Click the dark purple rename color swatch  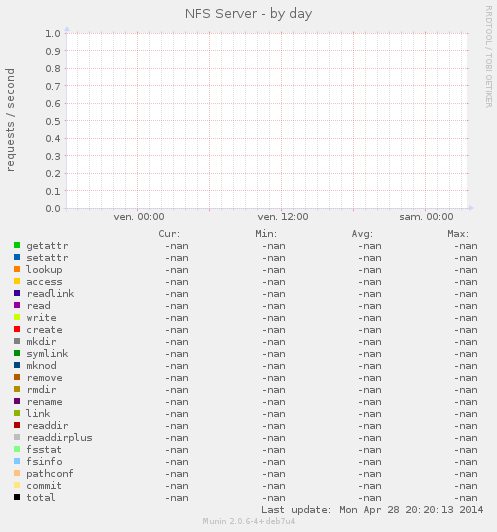[x=17, y=401]
